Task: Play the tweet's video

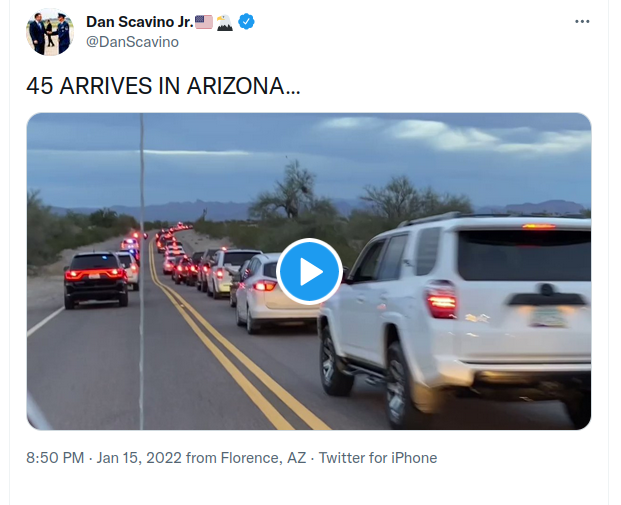Action: pos(309,272)
